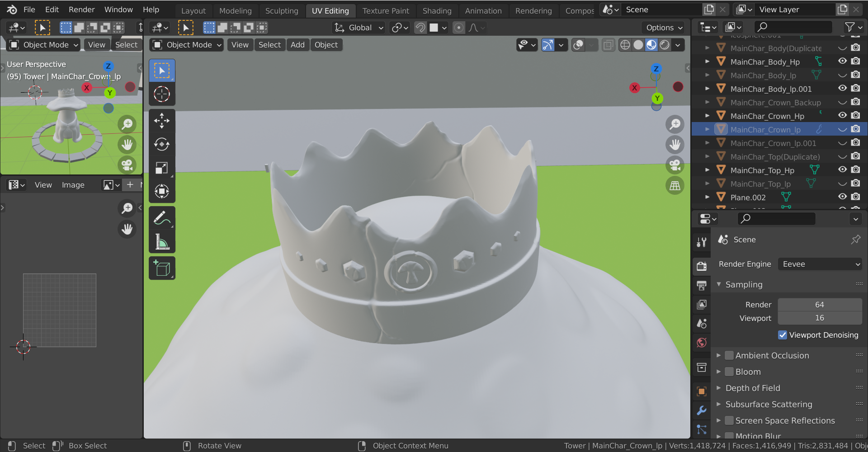Toggle camera view in main viewport

[675, 165]
